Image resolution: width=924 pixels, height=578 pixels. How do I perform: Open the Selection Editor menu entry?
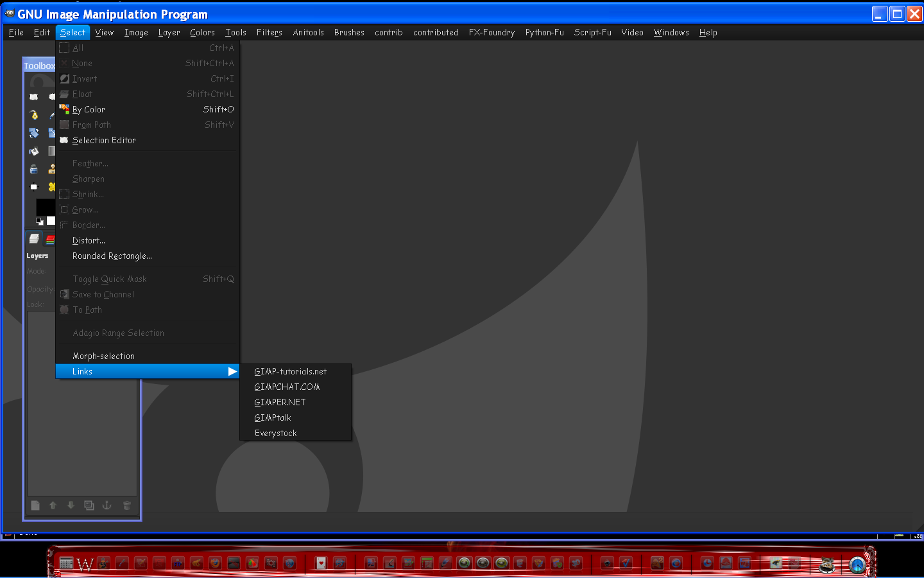coord(148,140)
